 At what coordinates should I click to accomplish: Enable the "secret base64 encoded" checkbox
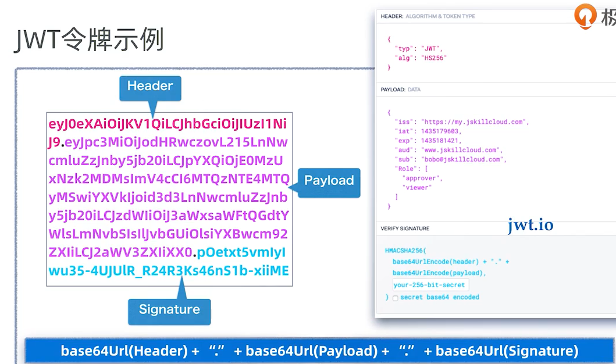coord(396,298)
